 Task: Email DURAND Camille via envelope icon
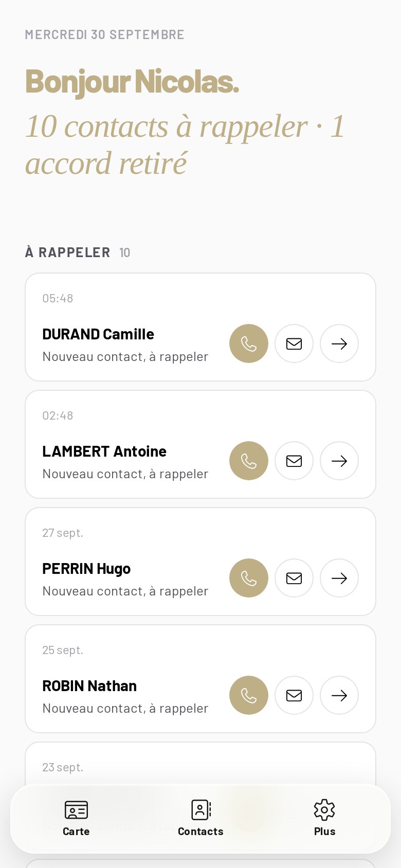[x=294, y=343]
